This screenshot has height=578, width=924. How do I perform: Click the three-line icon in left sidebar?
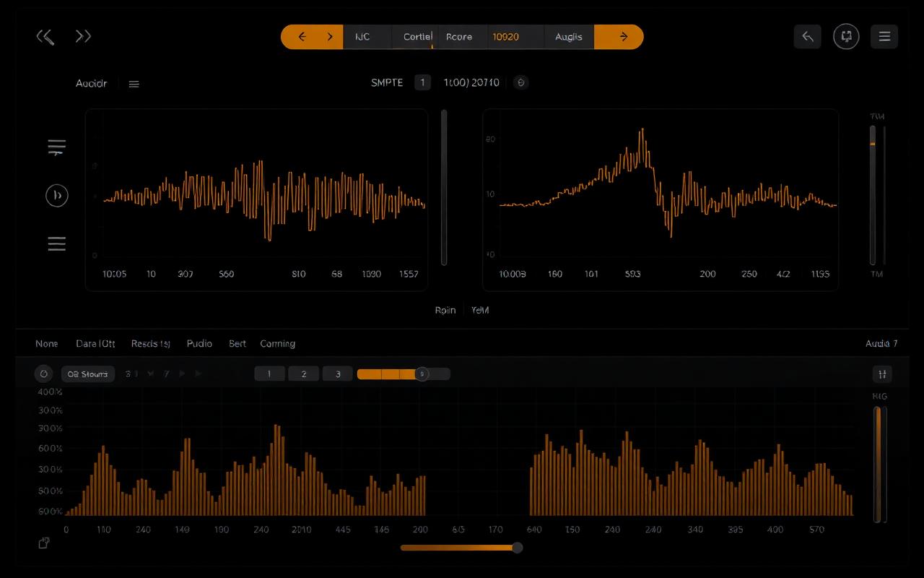point(56,243)
